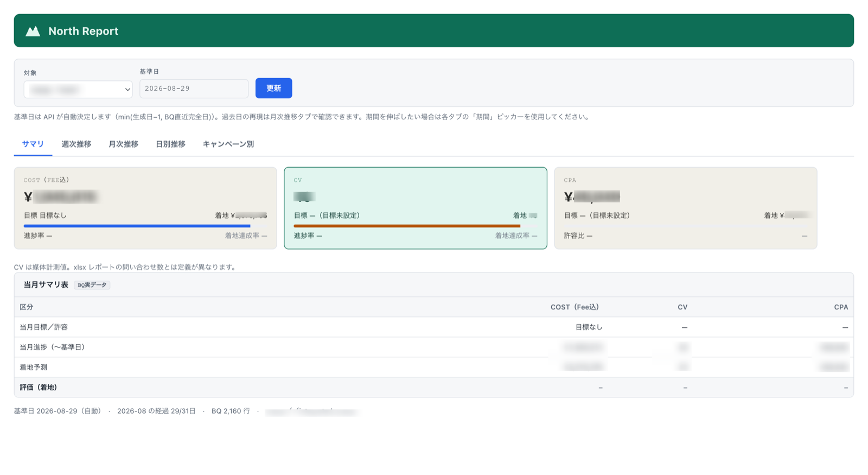Select the 当月目標／許容 row label
The height and width of the screenshot is (475, 868).
pyautogui.click(x=44, y=327)
